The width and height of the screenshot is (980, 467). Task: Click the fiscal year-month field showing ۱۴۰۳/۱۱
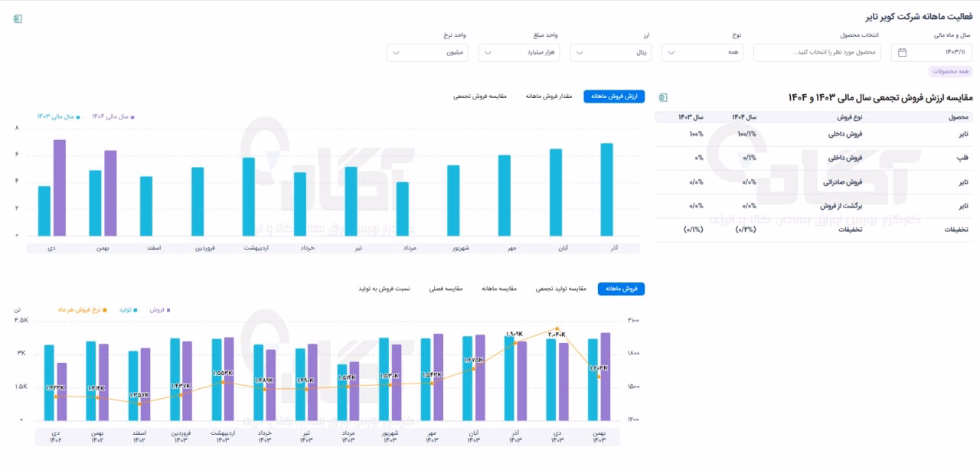(x=932, y=52)
